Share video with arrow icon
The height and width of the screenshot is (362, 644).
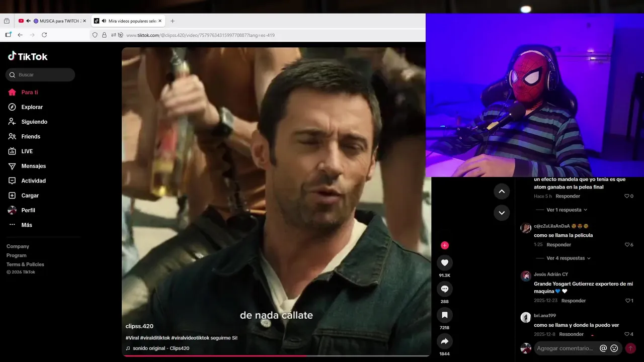coord(444,341)
